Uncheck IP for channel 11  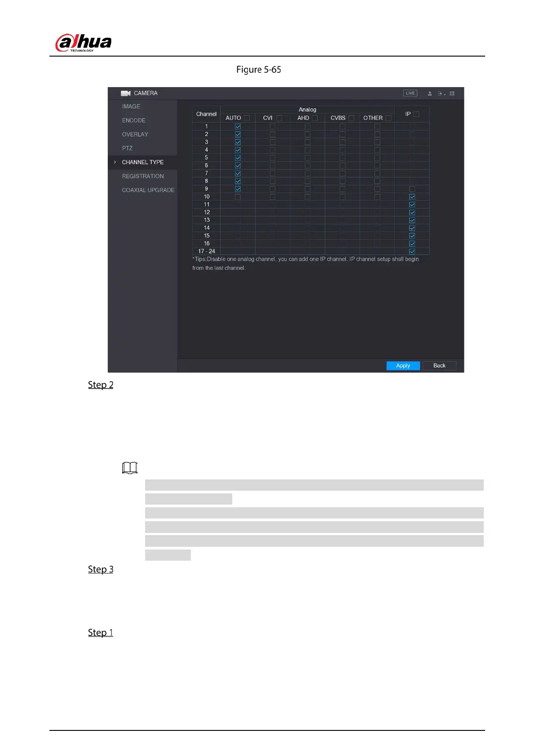tap(412, 204)
